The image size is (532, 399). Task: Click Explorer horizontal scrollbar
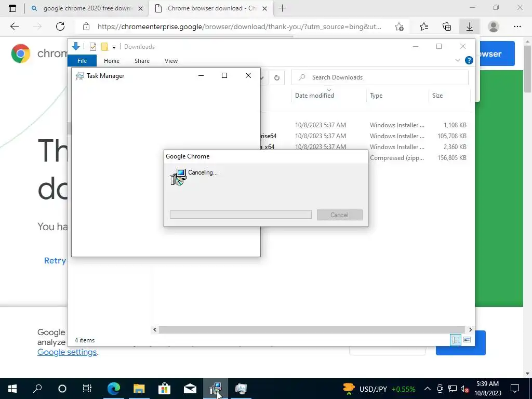point(312,329)
